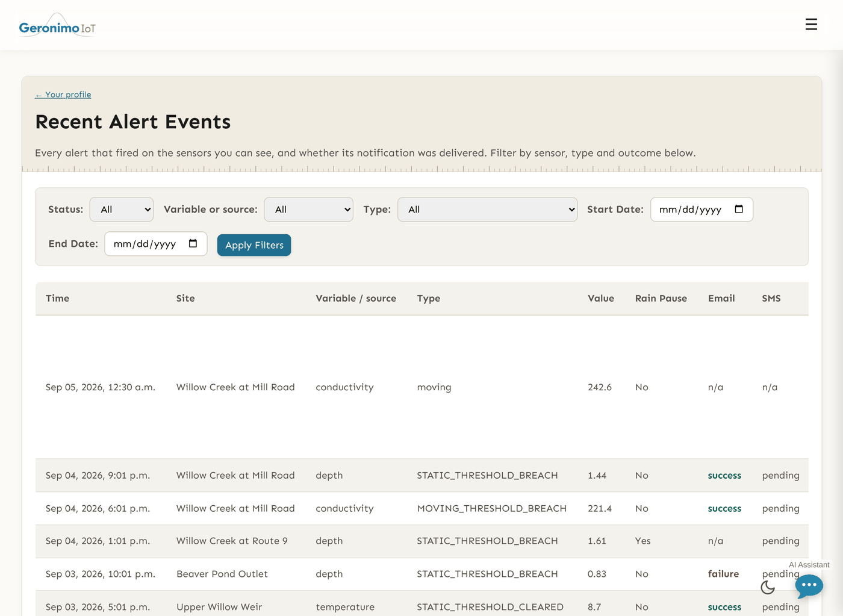Open the hamburger navigation menu
The image size is (843, 616).
point(811,24)
